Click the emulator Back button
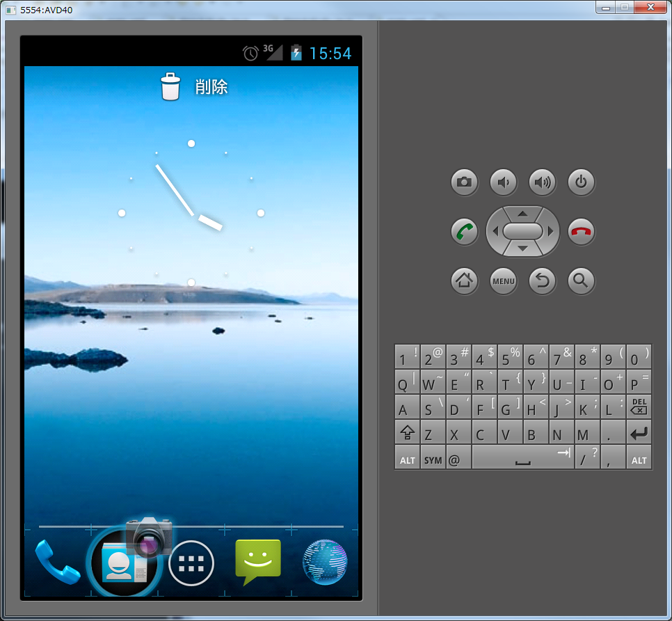 pos(542,281)
